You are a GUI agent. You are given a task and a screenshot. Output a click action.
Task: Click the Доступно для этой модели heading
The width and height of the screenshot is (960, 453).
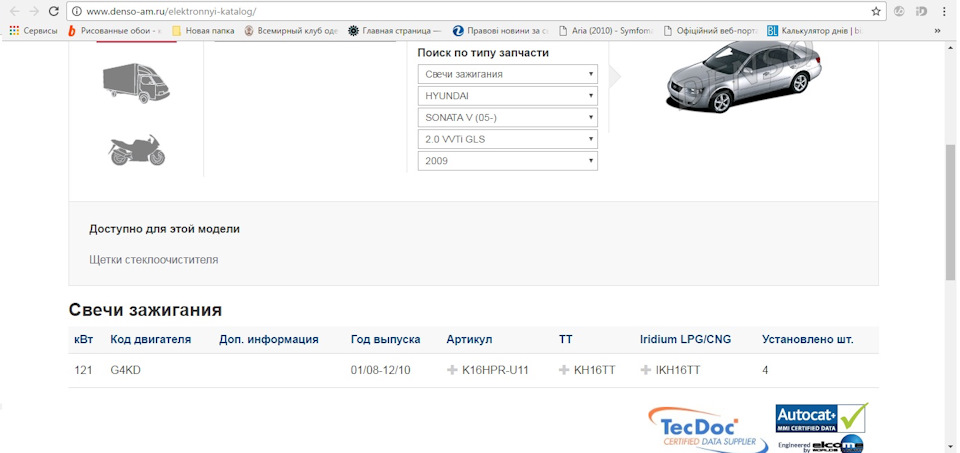pyautogui.click(x=164, y=229)
